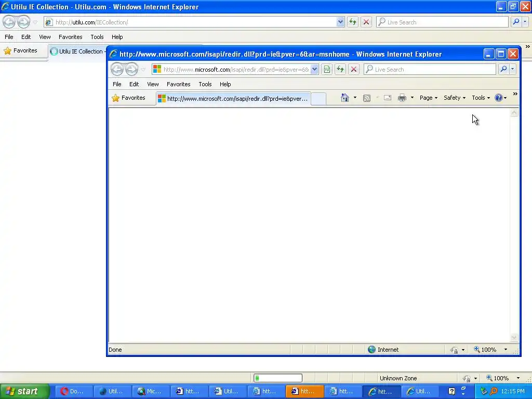The image size is (532, 399).
Task: Click the Windows flag site icon in the address bar
Action: click(157, 69)
